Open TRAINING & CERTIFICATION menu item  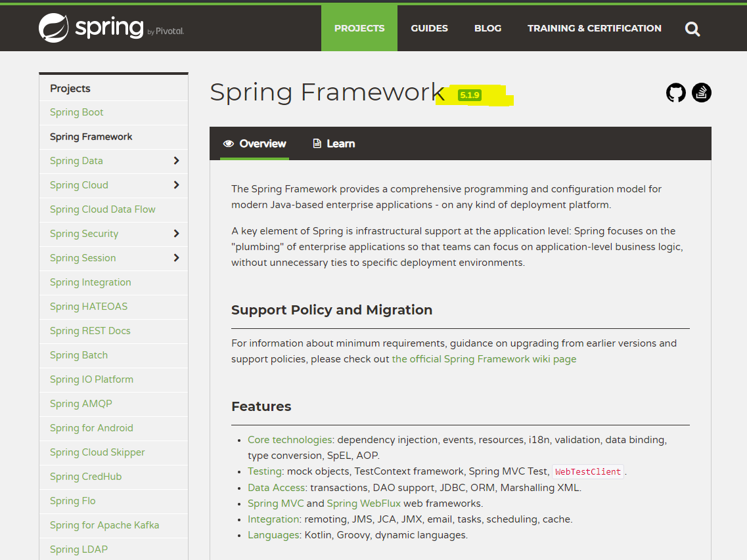coord(594,28)
